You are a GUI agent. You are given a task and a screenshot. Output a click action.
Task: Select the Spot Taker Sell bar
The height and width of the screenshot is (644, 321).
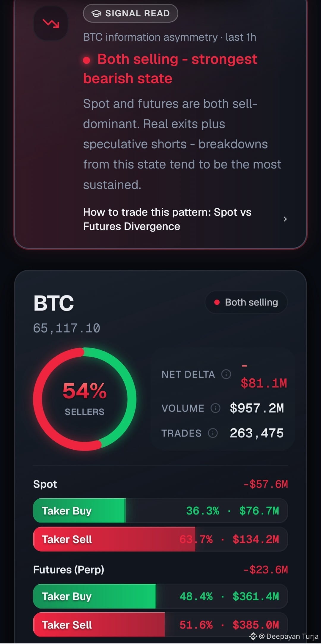click(160, 539)
